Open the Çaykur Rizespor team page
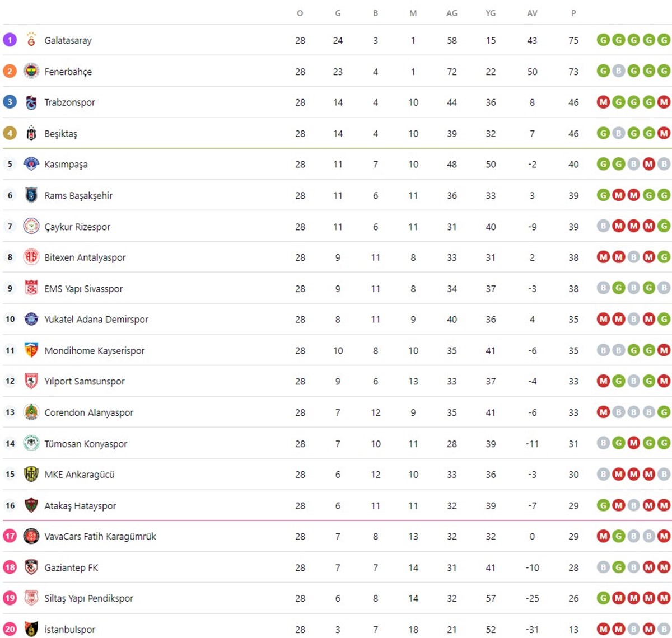The image size is (672, 638). click(77, 227)
